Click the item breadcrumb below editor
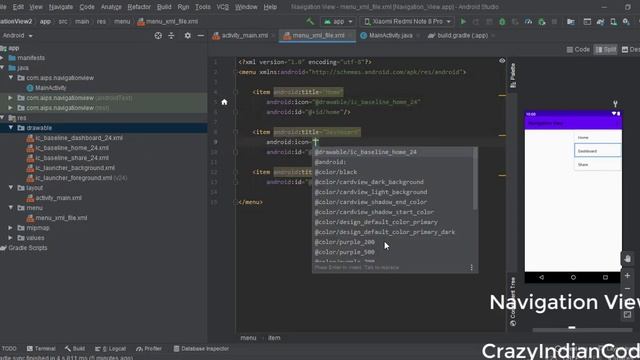Image resolution: width=640 pixels, height=360 pixels. pos(274,338)
